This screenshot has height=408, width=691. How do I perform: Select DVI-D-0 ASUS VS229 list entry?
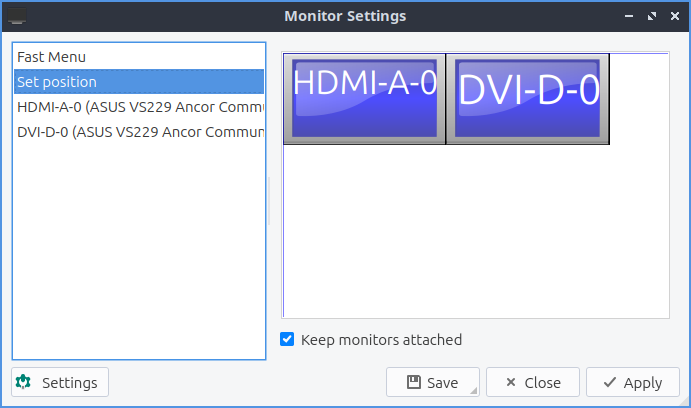pos(139,131)
